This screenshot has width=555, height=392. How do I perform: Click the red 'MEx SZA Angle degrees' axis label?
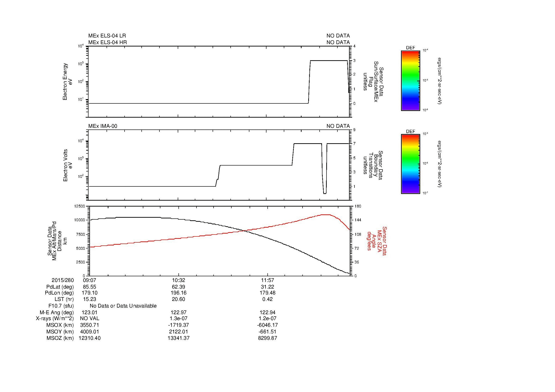pyautogui.click(x=377, y=241)
